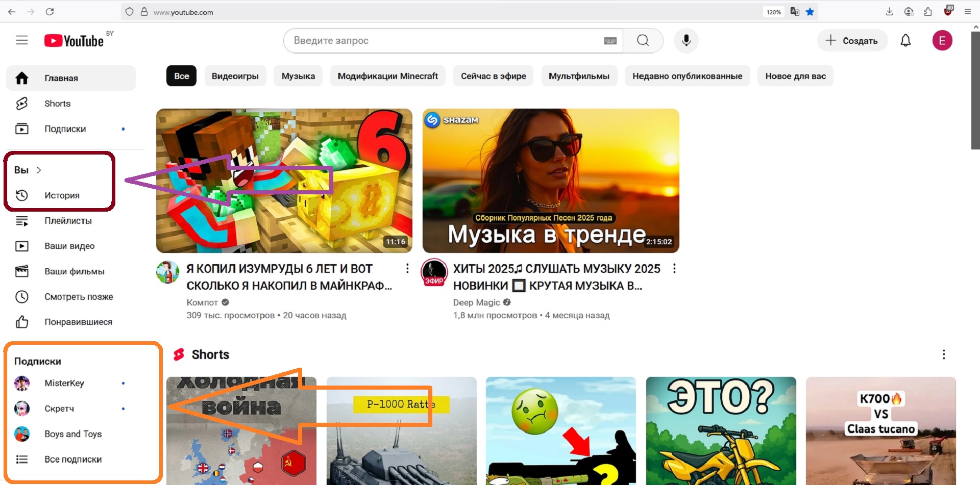Viewport: 980px width, 485px height.
Task: Click the browser address bar URL
Action: (x=183, y=12)
